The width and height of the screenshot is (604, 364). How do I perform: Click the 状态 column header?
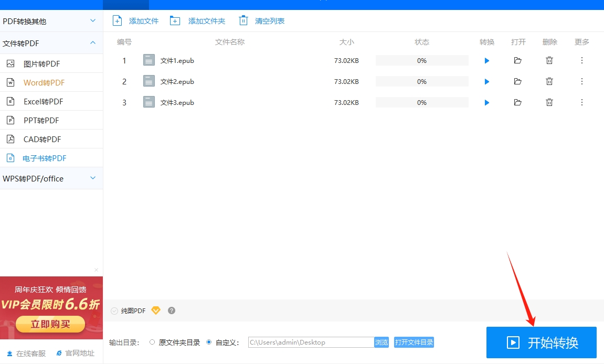[422, 42]
